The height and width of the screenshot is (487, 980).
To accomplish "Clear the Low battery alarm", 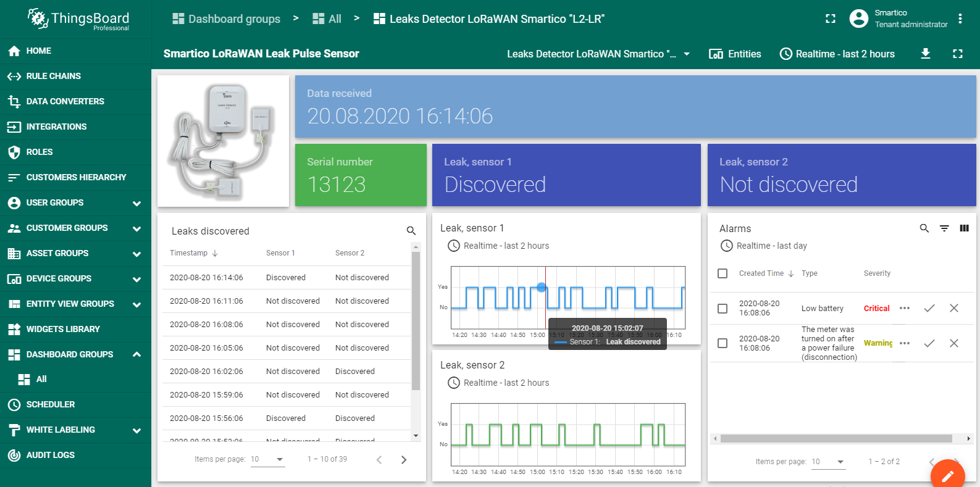I will tap(953, 308).
